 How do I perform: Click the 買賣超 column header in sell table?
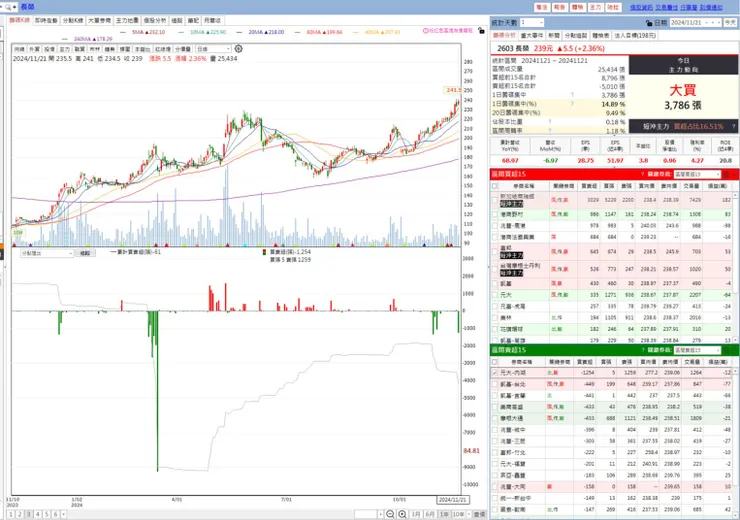pyautogui.click(x=584, y=362)
